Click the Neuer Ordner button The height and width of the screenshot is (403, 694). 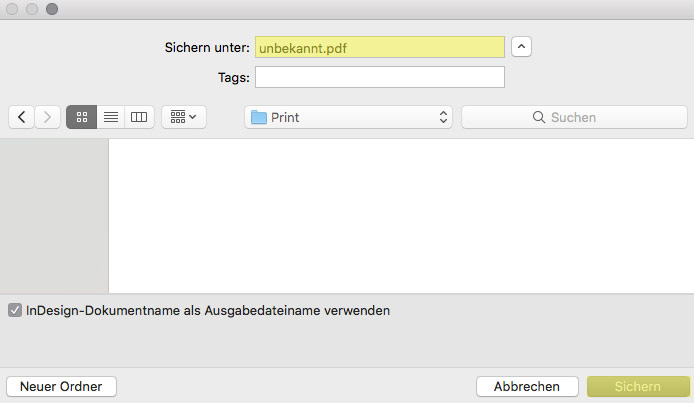coord(62,386)
